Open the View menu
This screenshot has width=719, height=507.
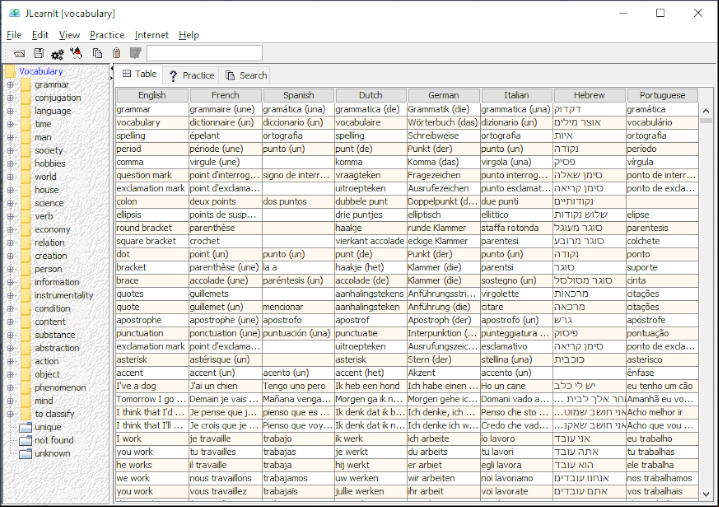click(x=69, y=35)
